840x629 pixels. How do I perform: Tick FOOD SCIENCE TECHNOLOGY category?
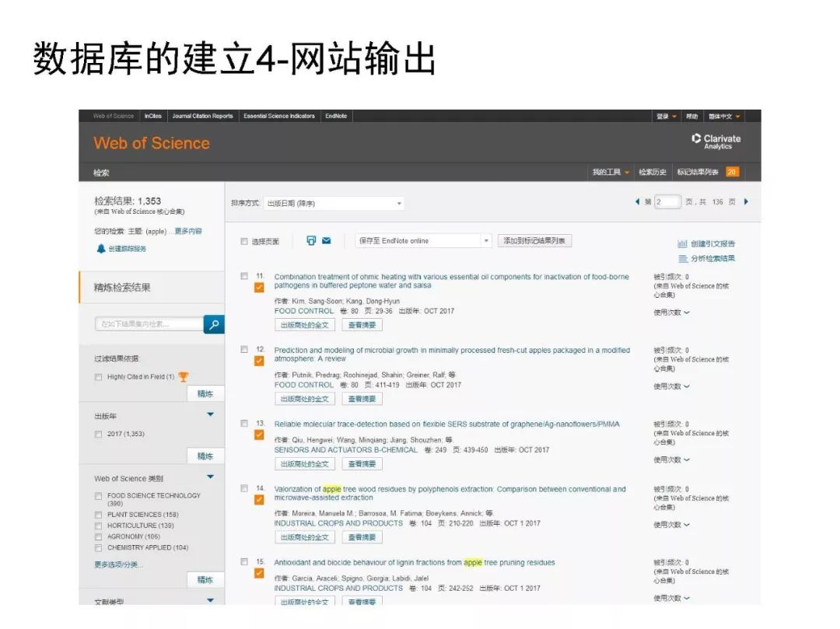pos(98,496)
